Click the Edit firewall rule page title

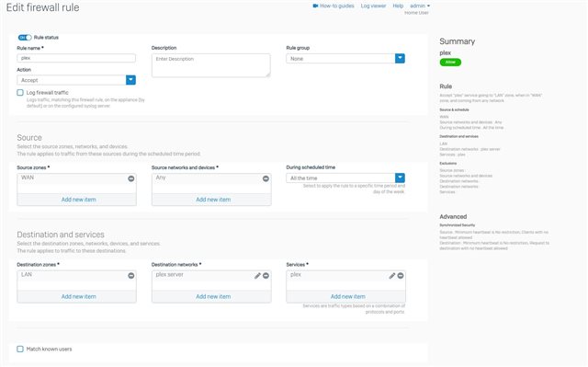pos(43,7)
